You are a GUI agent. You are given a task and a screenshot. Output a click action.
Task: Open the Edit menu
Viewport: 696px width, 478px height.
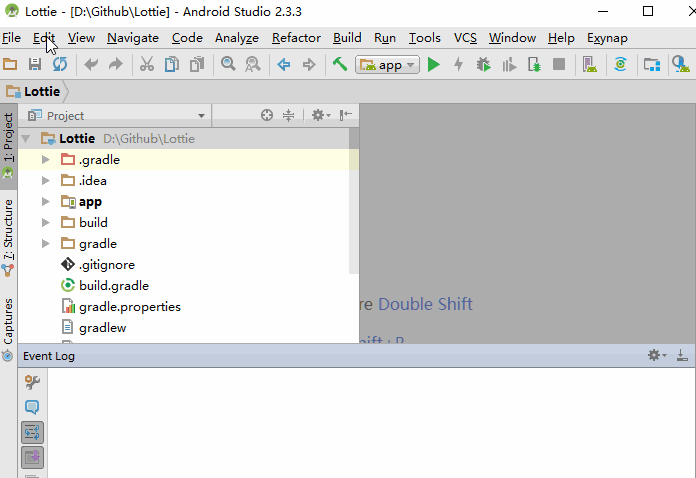[x=44, y=38]
